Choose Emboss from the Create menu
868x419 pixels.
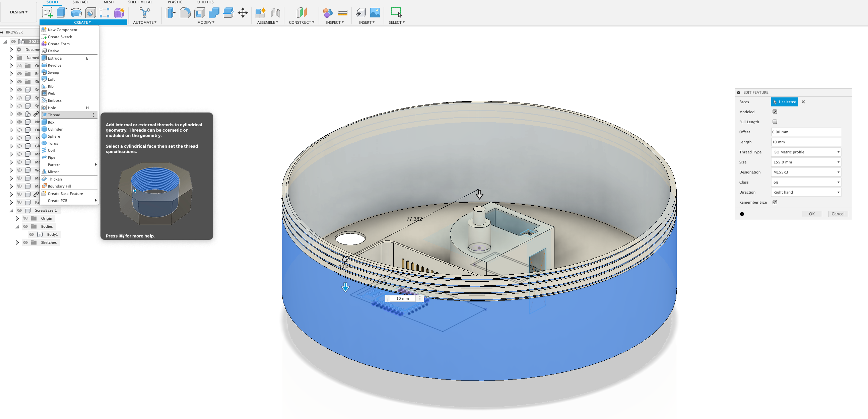(69, 100)
